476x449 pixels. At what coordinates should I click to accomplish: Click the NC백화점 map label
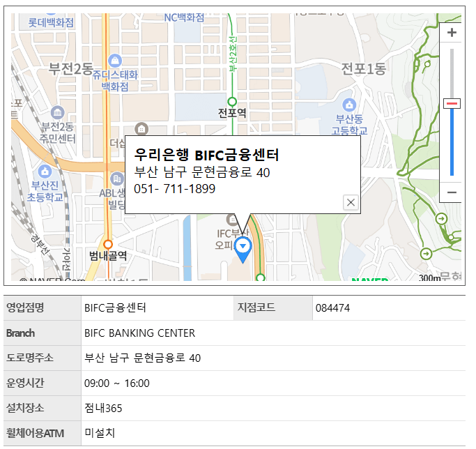pos(184,17)
